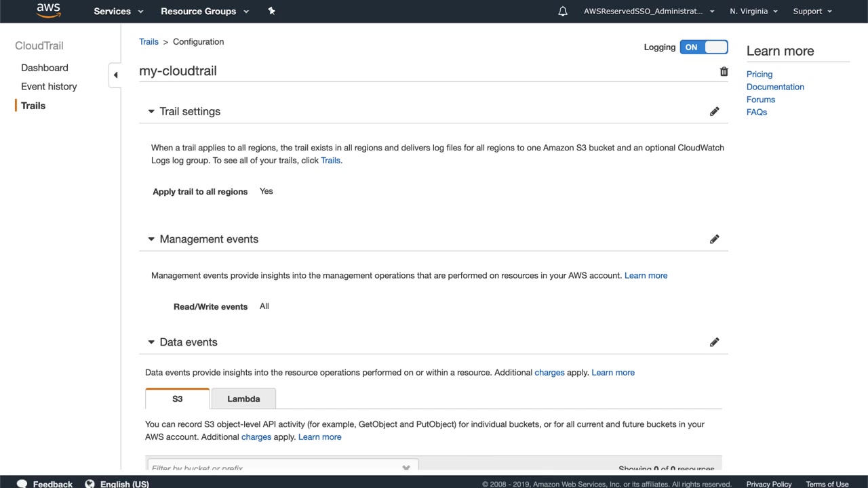Screen dimensions: 868x488
Task: Delete my-cloudtrail using the trash icon
Action: [x=724, y=72]
